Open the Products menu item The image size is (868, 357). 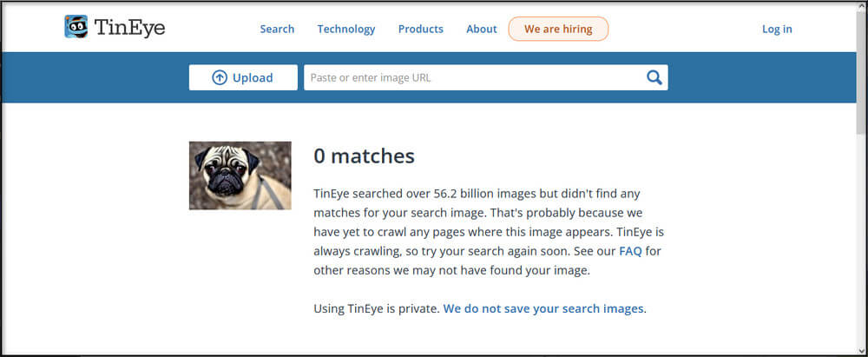pos(421,29)
